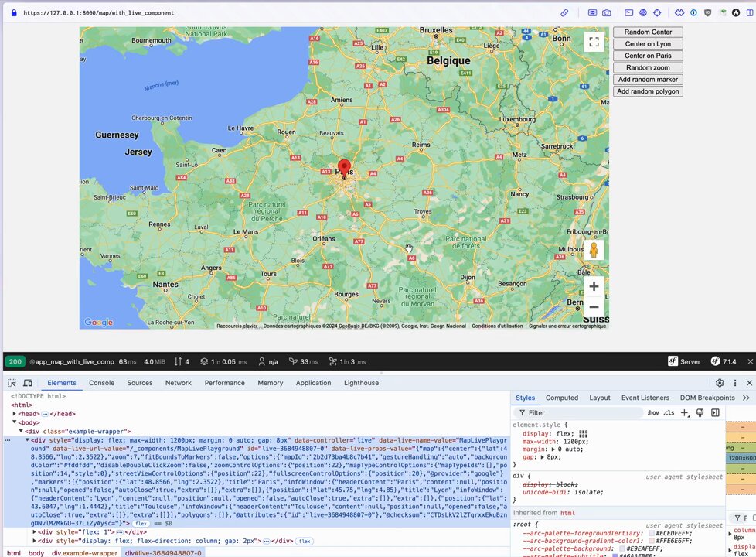Switch to the Computed styles tab

pos(562,398)
